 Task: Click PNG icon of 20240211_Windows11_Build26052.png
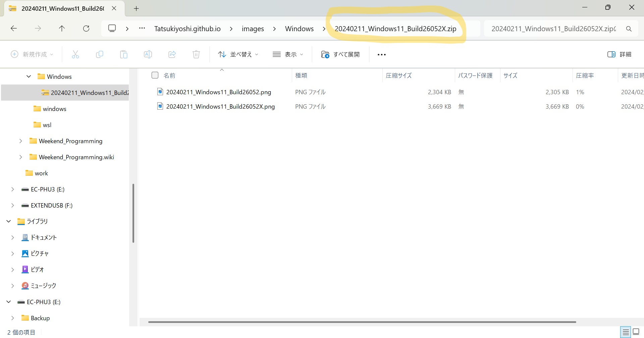(160, 92)
